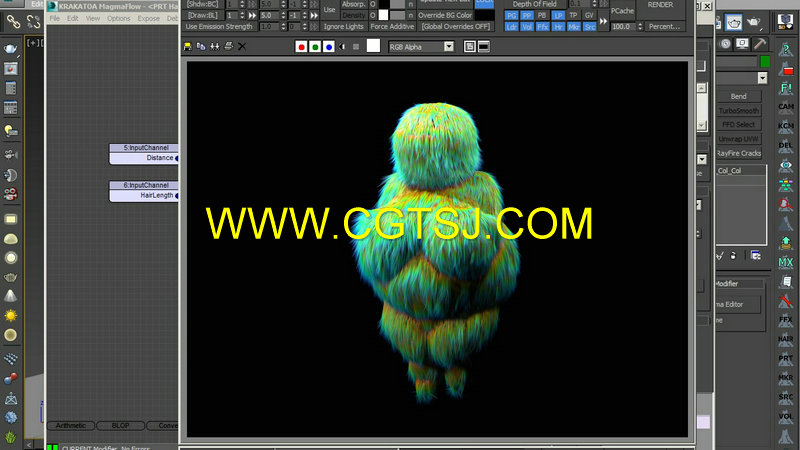Screen dimensions: 800x450
Task: Click the Draw:BL button
Action: point(203,15)
